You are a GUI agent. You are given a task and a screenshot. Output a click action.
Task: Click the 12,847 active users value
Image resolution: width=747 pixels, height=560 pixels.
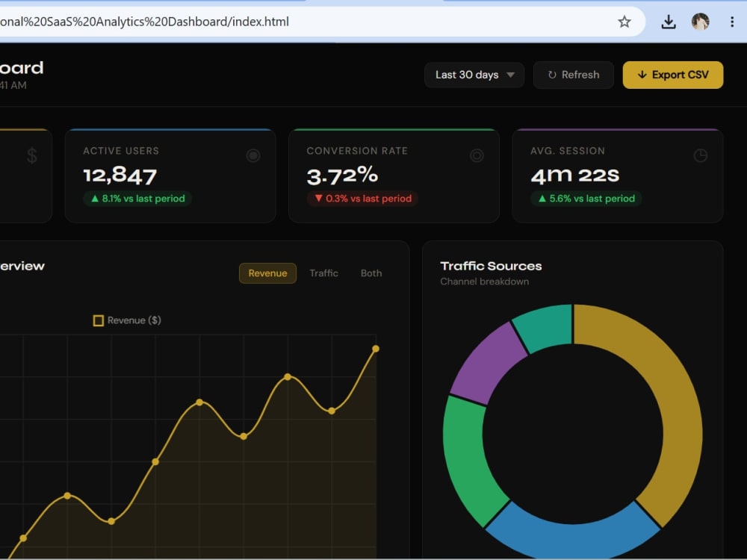point(120,175)
